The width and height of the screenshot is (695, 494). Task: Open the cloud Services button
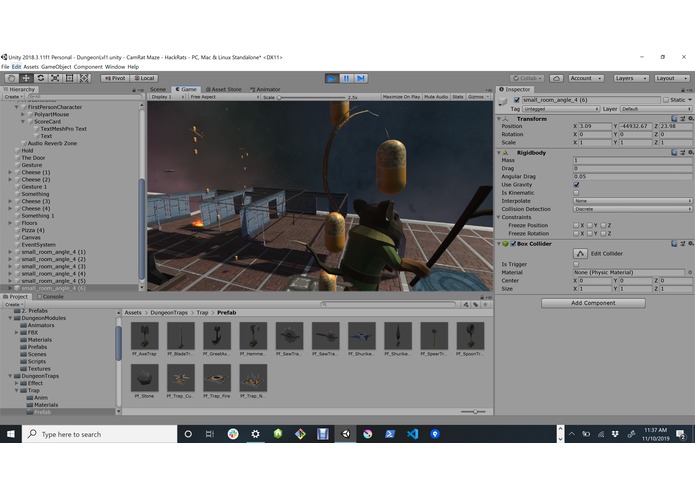pyautogui.click(x=556, y=78)
